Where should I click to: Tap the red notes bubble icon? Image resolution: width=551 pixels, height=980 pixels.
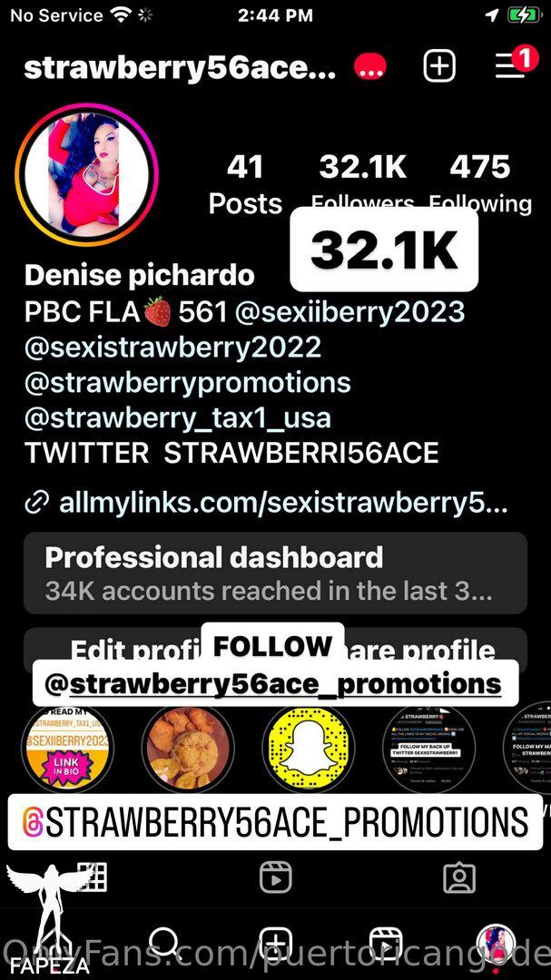(370, 67)
